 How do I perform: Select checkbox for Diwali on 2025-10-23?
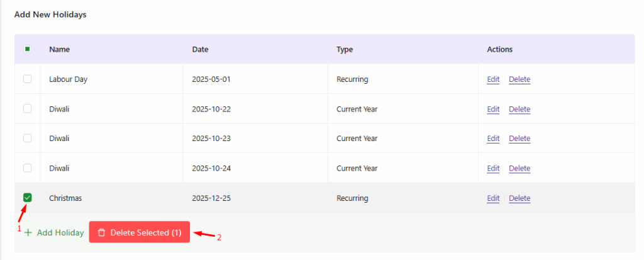pyautogui.click(x=27, y=138)
